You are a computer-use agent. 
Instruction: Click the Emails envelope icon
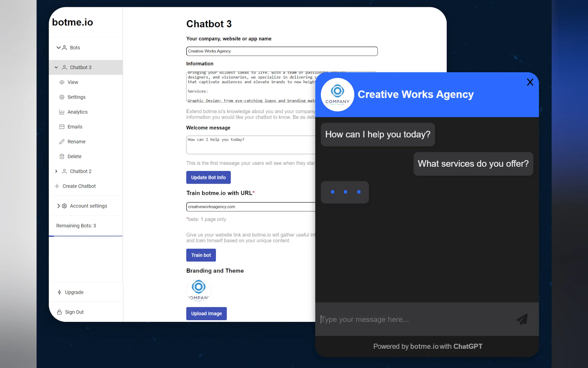click(x=62, y=127)
